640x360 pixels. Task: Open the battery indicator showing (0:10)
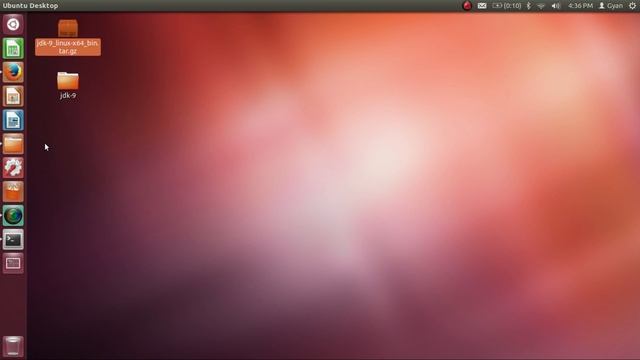tap(507, 6)
